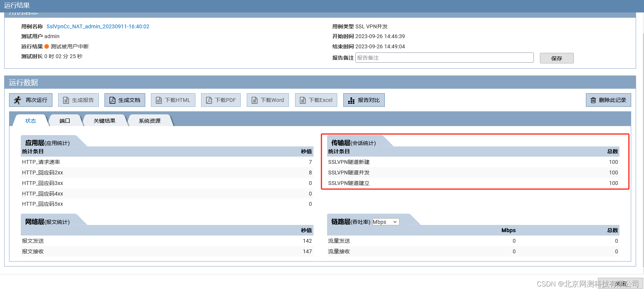Select the HTTP_回应码2xx row
644x291 pixels.
[167, 172]
